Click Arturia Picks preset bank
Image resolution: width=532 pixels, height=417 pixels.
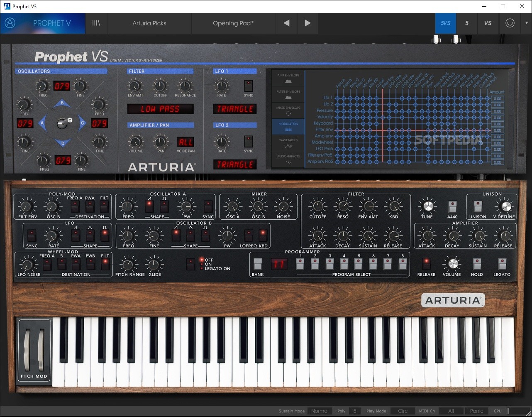(x=149, y=23)
